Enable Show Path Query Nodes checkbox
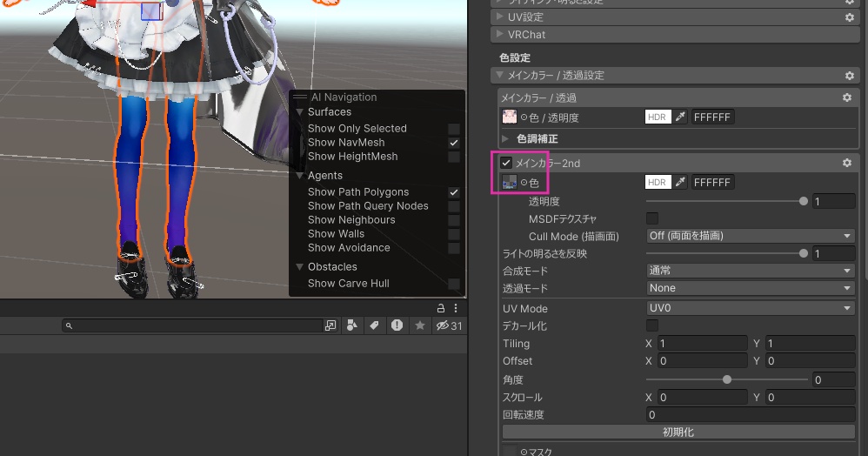 (x=454, y=206)
